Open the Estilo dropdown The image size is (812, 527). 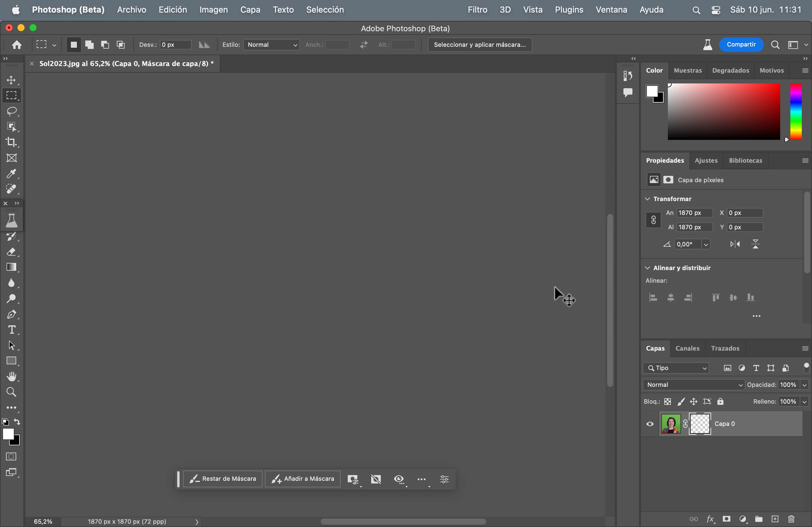(x=271, y=45)
